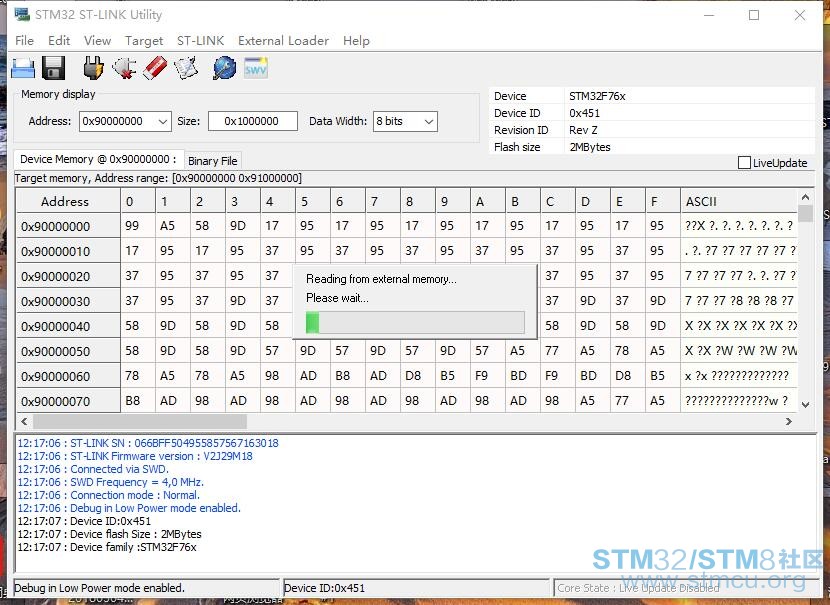
Task: Open the ST-LINK menu
Action: tap(200, 41)
